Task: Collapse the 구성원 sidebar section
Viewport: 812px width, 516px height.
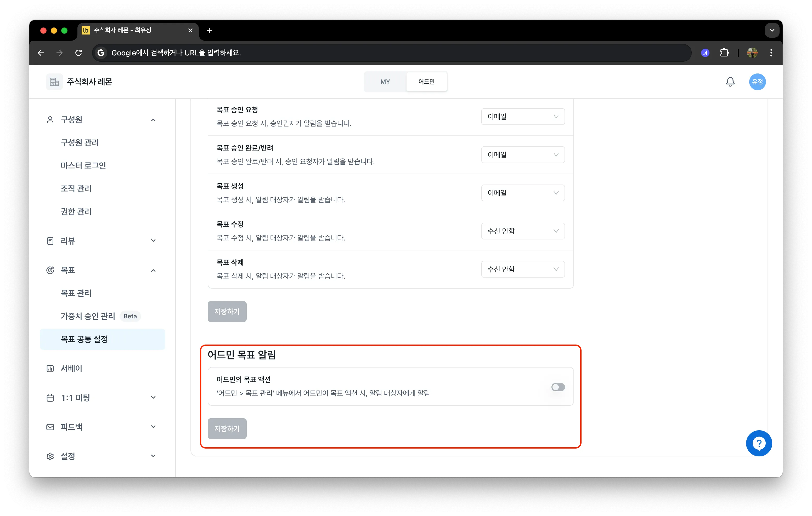Action: (x=154, y=120)
